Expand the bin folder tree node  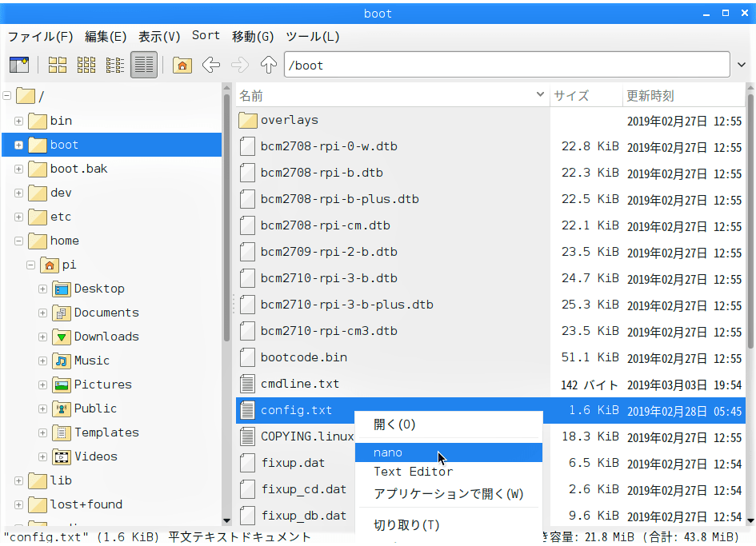pyautogui.click(x=18, y=121)
